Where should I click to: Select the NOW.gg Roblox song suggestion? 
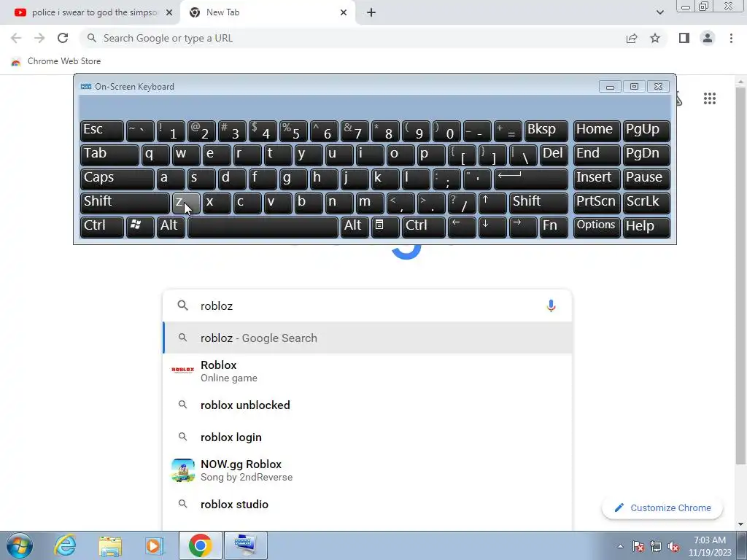[x=367, y=470]
